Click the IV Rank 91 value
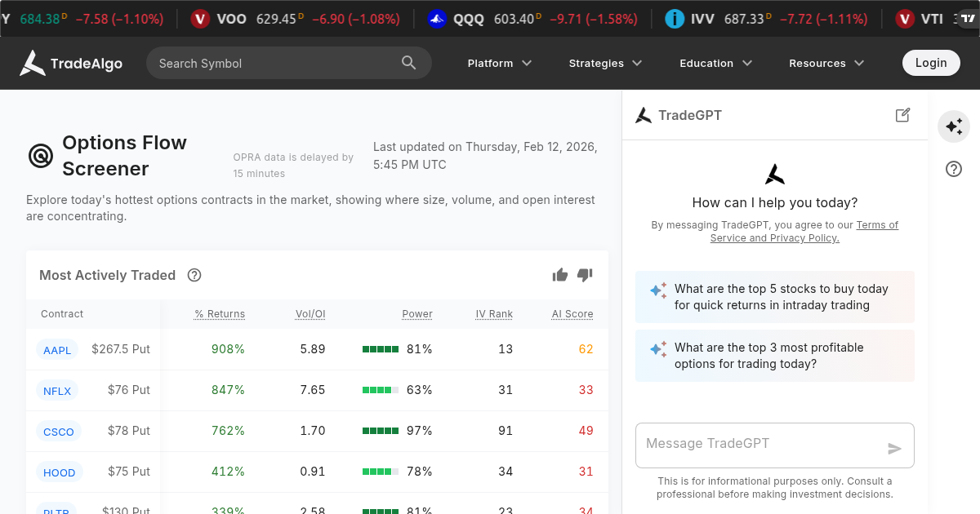The height and width of the screenshot is (514, 980). (x=506, y=431)
